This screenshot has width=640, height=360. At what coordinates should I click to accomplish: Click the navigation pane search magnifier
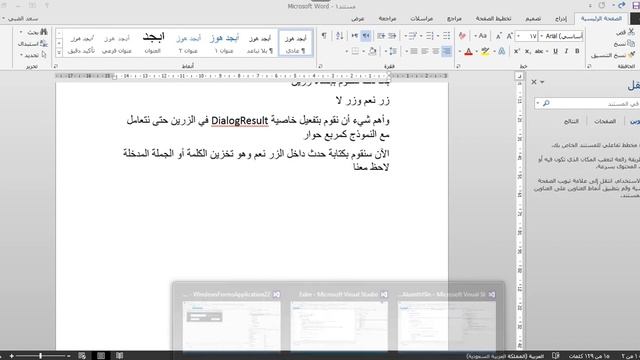pyautogui.click(x=546, y=103)
